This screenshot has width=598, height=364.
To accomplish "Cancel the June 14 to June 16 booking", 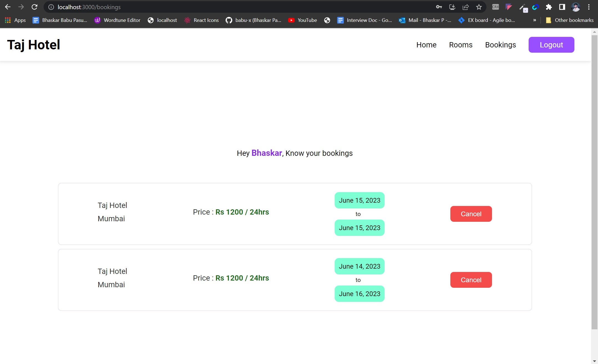I will (x=471, y=280).
